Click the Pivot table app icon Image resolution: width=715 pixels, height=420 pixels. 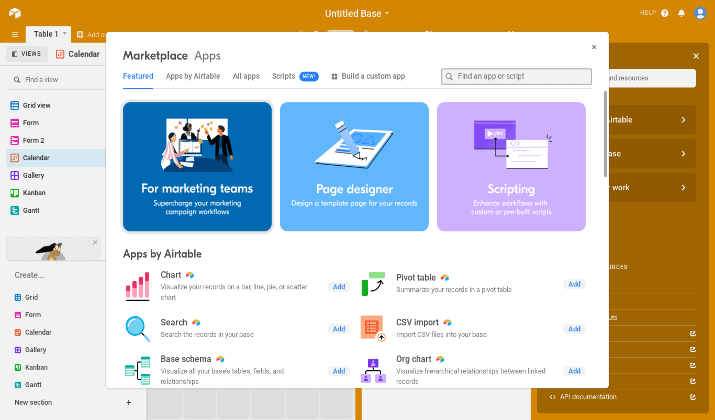point(373,284)
